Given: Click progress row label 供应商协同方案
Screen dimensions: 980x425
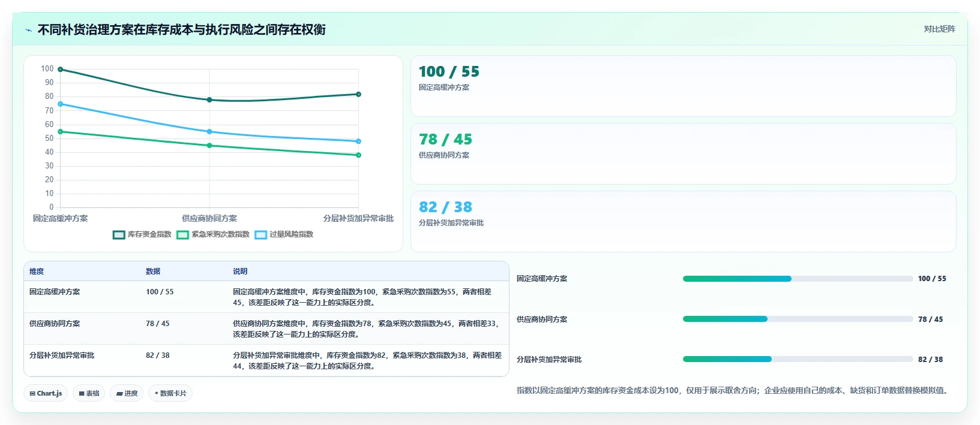Looking at the screenshot, I should (x=542, y=319).
